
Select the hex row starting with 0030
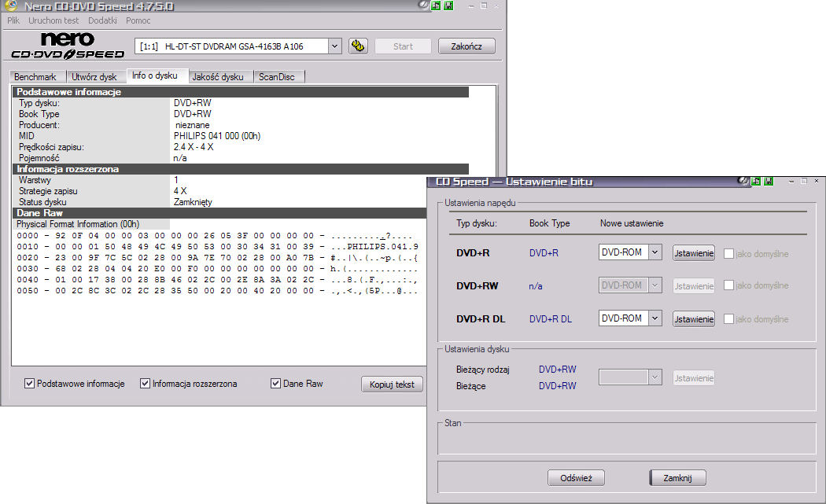218,269
